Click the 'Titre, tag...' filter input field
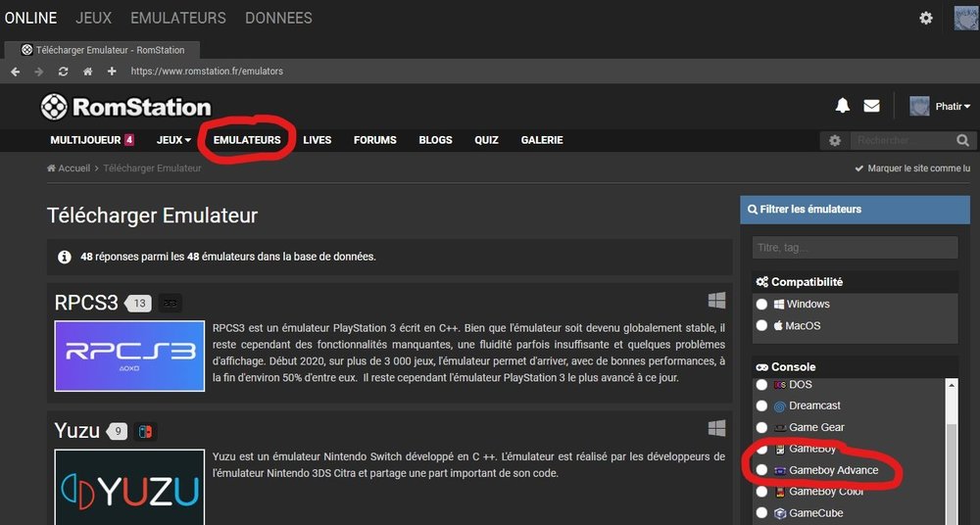 point(855,248)
